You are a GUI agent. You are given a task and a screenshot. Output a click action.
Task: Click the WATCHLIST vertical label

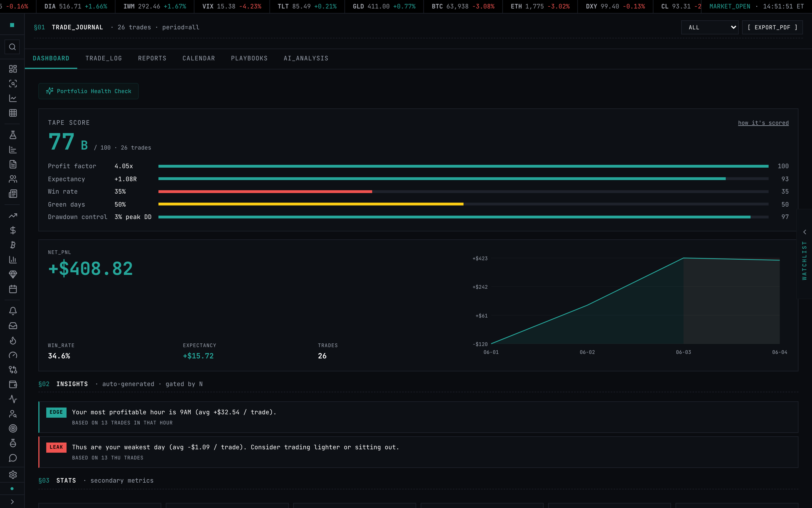(x=804, y=260)
